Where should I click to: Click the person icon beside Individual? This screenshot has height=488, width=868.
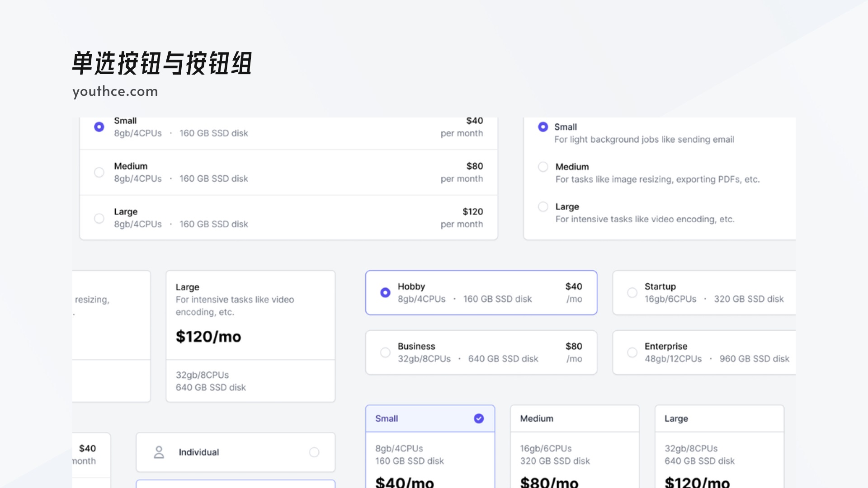(159, 452)
